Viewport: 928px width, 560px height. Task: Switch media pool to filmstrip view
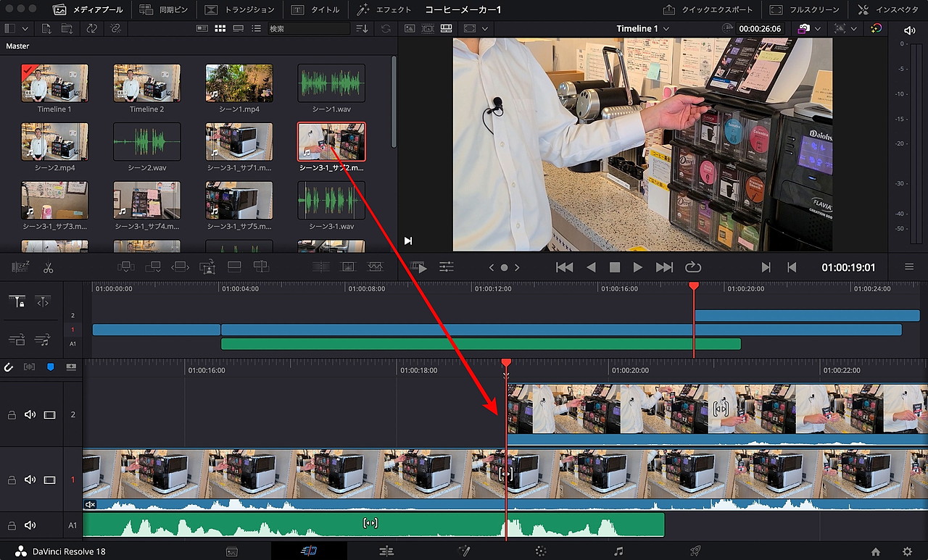238,28
